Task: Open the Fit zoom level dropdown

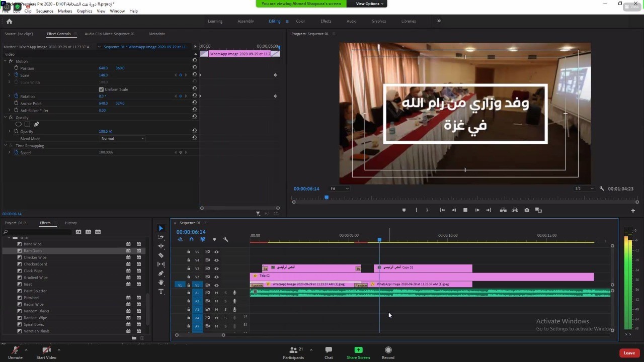Action: coord(339,189)
